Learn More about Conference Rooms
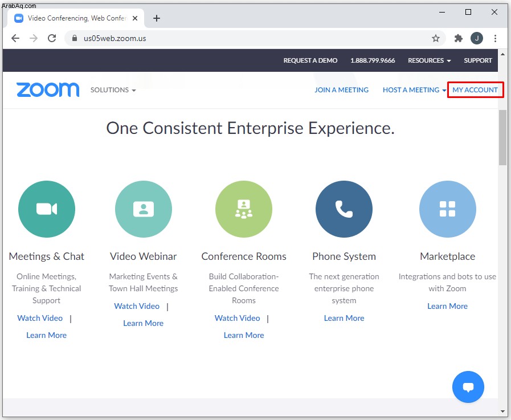511x420 pixels. coord(244,335)
